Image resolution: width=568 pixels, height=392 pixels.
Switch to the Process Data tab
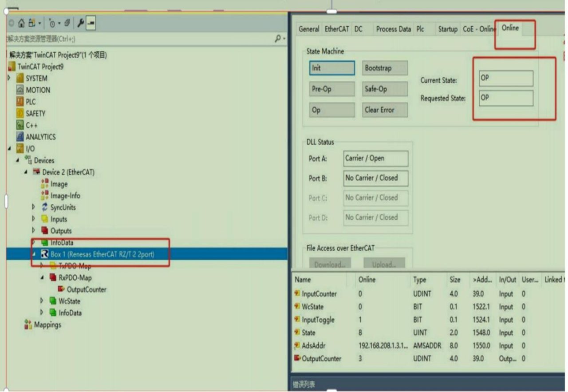tap(393, 29)
